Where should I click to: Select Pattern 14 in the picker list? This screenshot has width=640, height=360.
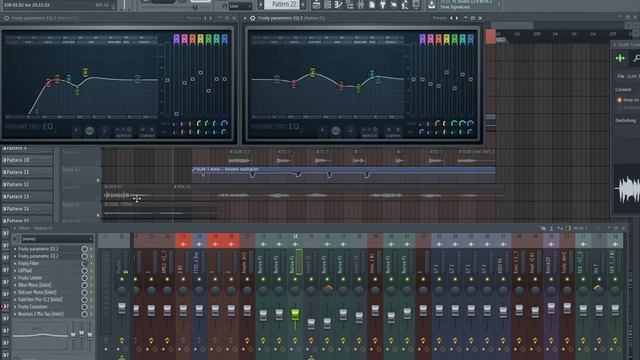pos(27,209)
